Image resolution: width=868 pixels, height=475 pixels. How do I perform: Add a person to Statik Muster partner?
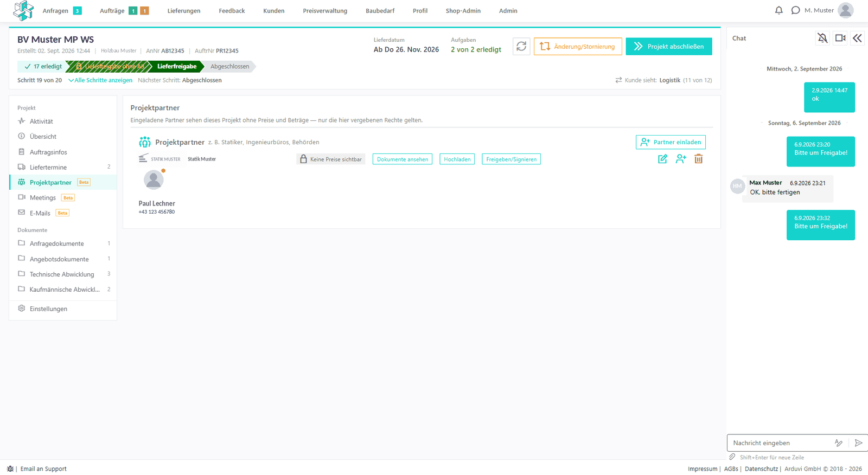pos(681,159)
